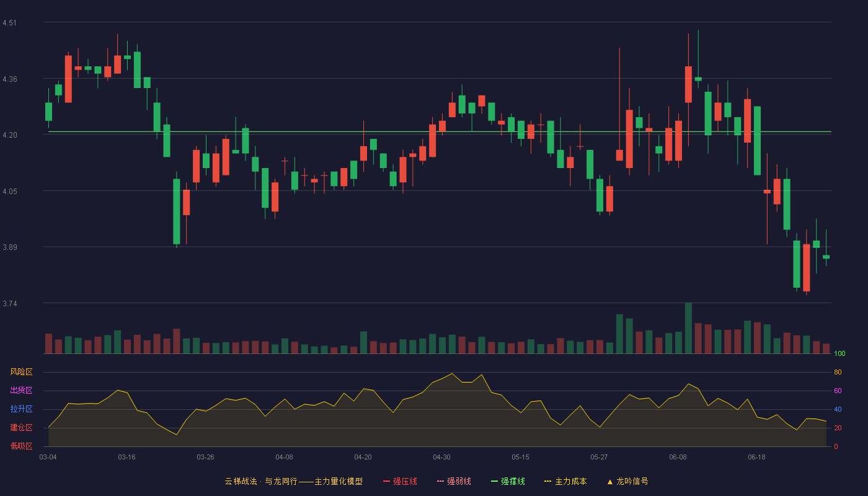Click the 06-08 date label
Viewport: 868px width, 496px height.
[678, 457]
